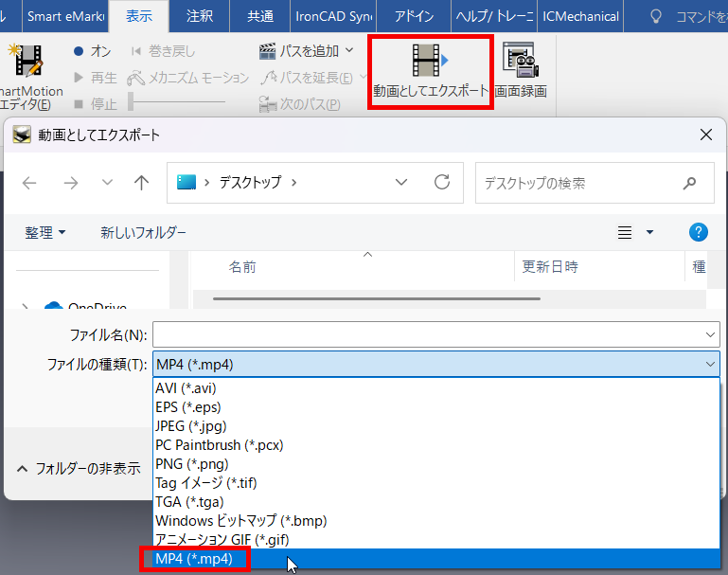Screen dimensions: 728x575
Task: Open the view layout options dropdown
Action: pos(649,232)
